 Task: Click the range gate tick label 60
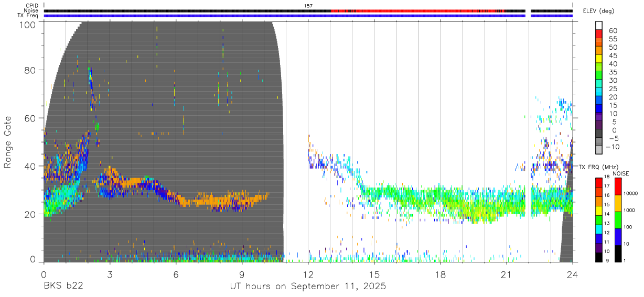coord(30,118)
